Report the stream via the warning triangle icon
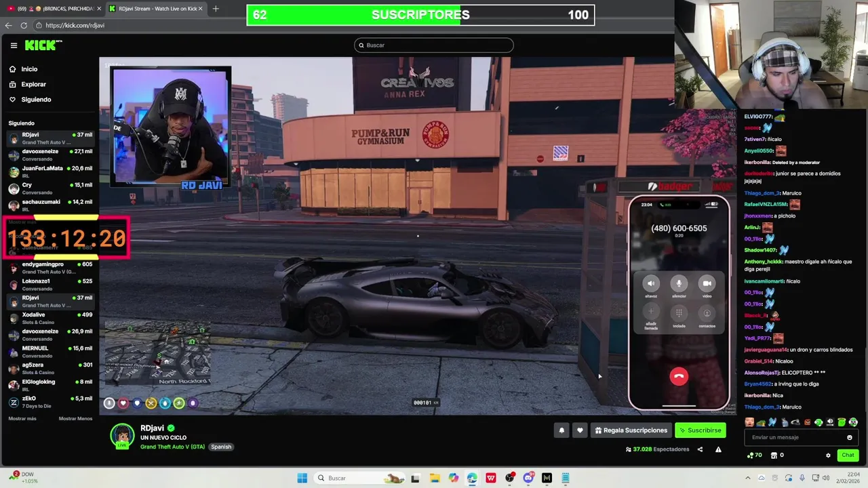The image size is (868, 488). click(718, 449)
